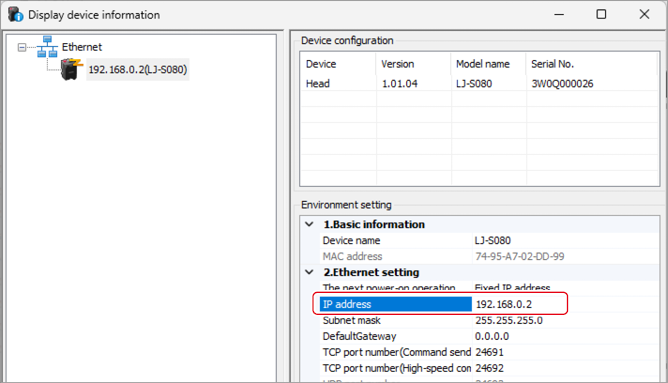The height and width of the screenshot is (383, 668).
Task: Collapse the 1.Basic information section
Action: (310, 224)
